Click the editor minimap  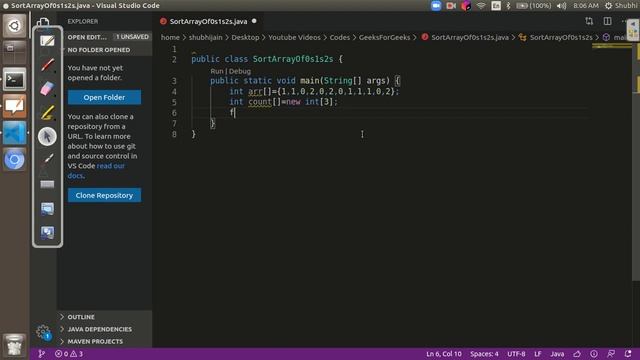pos(612,47)
